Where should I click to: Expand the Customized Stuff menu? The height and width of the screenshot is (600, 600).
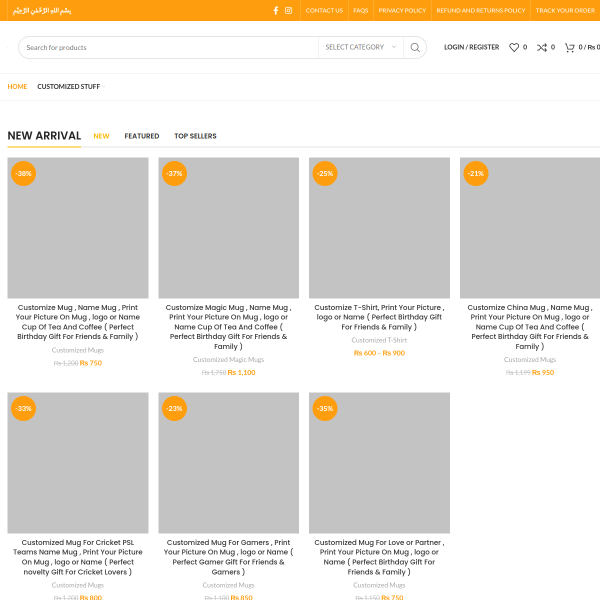point(71,86)
